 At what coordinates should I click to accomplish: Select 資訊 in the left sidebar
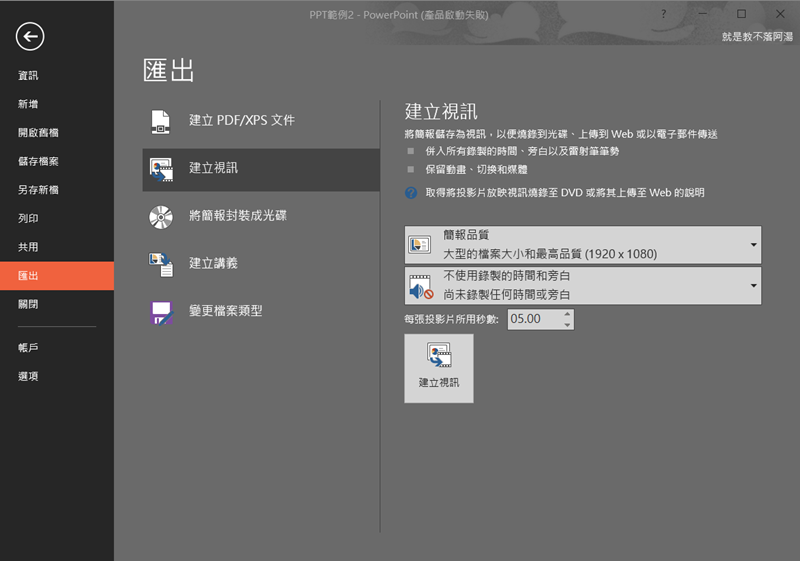pyautogui.click(x=28, y=75)
